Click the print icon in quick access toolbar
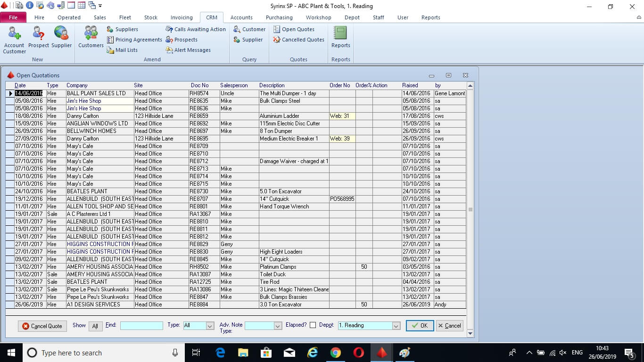The width and height of the screenshot is (644, 362). pos(19,6)
